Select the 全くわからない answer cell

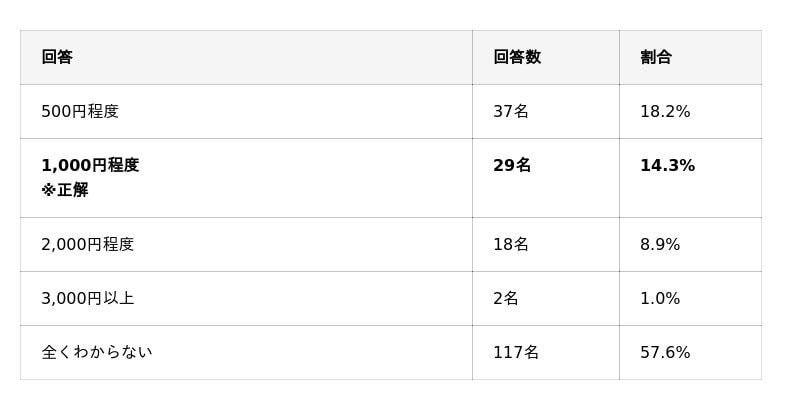96,352
